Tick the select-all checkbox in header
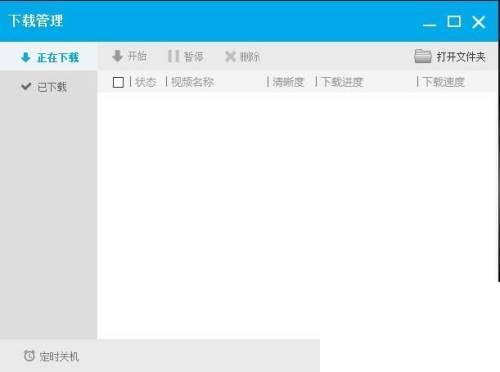This screenshot has width=500, height=372. coord(118,82)
